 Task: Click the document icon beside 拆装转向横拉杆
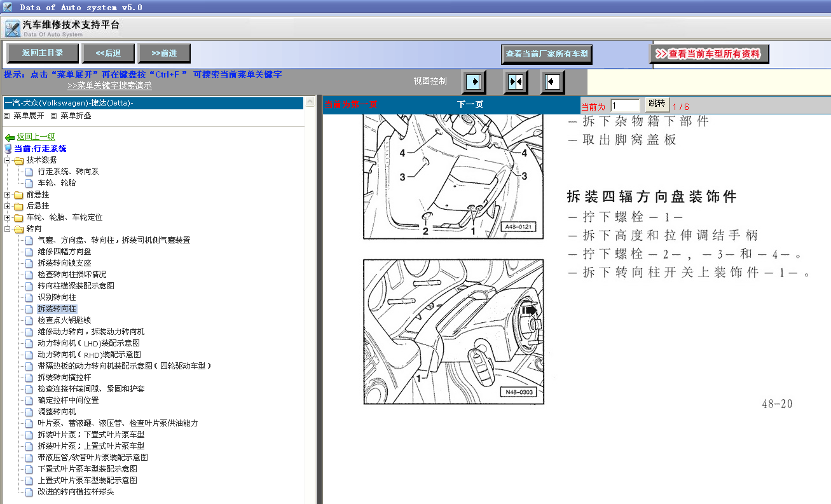[29, 378]
